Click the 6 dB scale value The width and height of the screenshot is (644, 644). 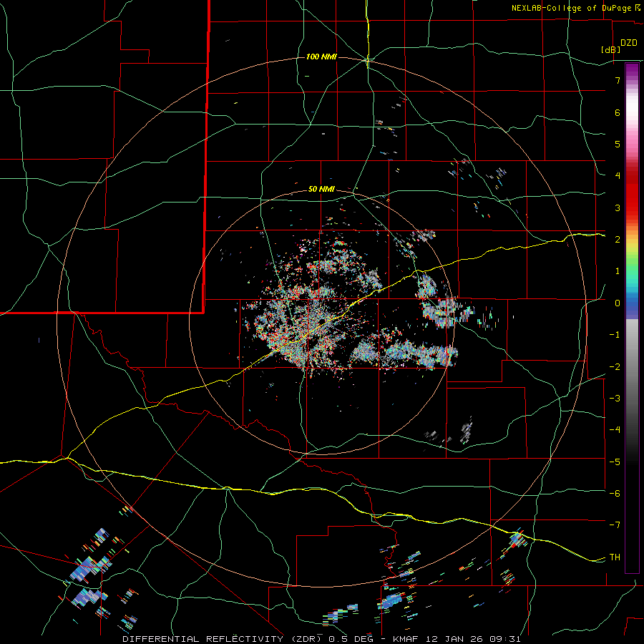click(x=618, y=112)
